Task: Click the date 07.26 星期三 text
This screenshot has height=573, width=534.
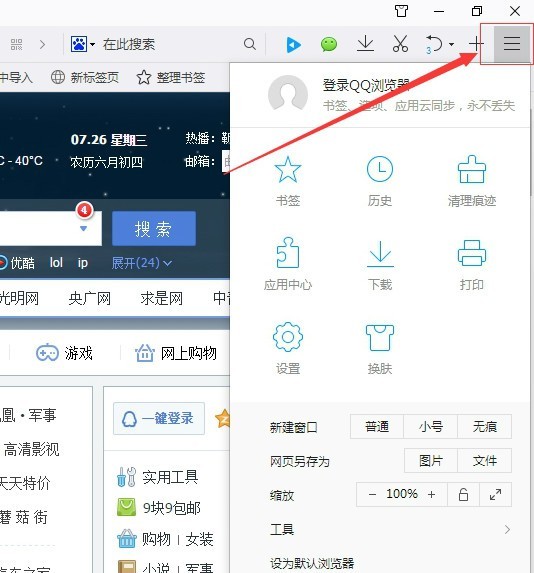Action: [109, 140]
